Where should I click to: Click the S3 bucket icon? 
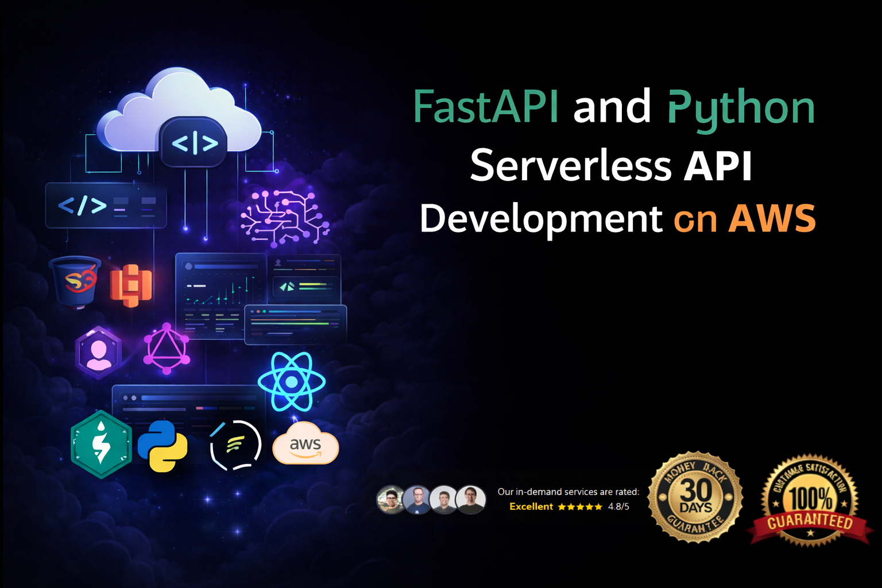76,281
